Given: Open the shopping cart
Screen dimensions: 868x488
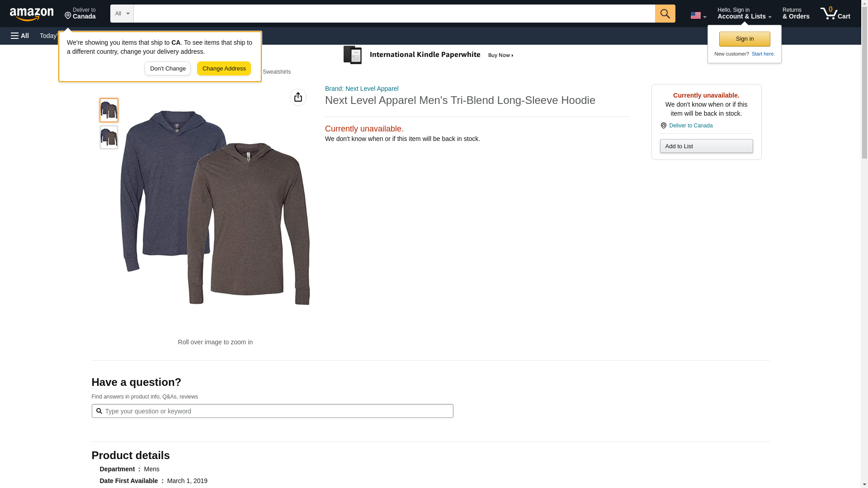Looking at the screenshot, I should coord(835,14).
